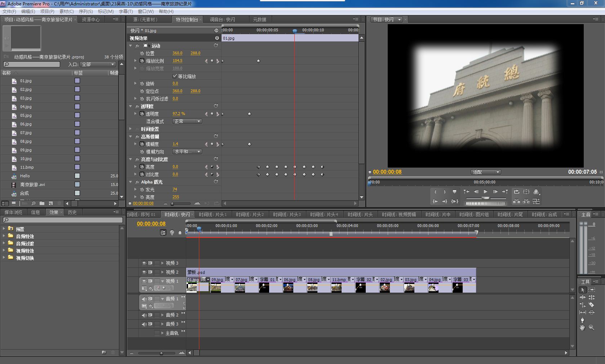
Task: Select the arrow Selection tool in tools panel
Action: [x=583, y=290]
